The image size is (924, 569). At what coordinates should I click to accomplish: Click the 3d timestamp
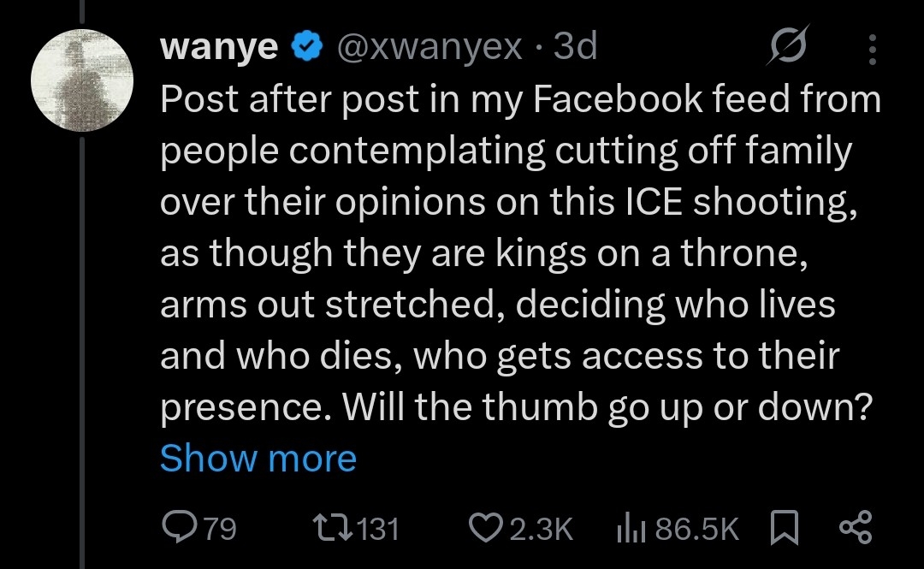pyautogui.click(x=575, y=48)
